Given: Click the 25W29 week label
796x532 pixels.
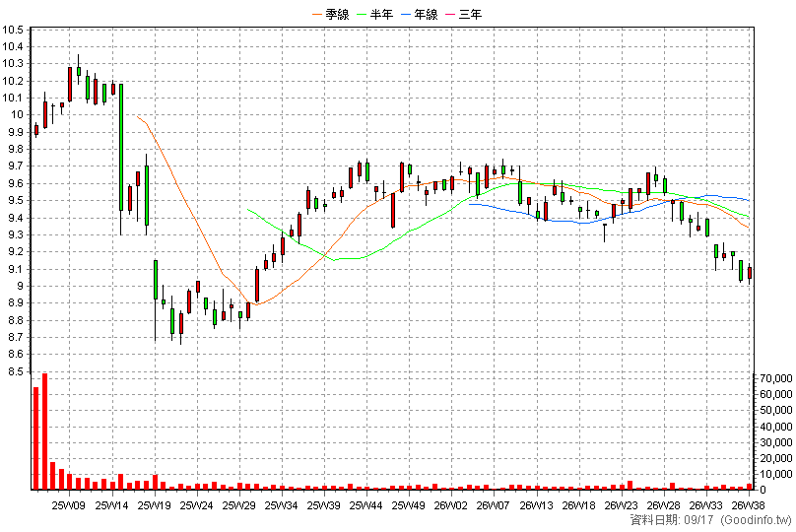Looking at the screenshot, I should [x=238, y=505].
